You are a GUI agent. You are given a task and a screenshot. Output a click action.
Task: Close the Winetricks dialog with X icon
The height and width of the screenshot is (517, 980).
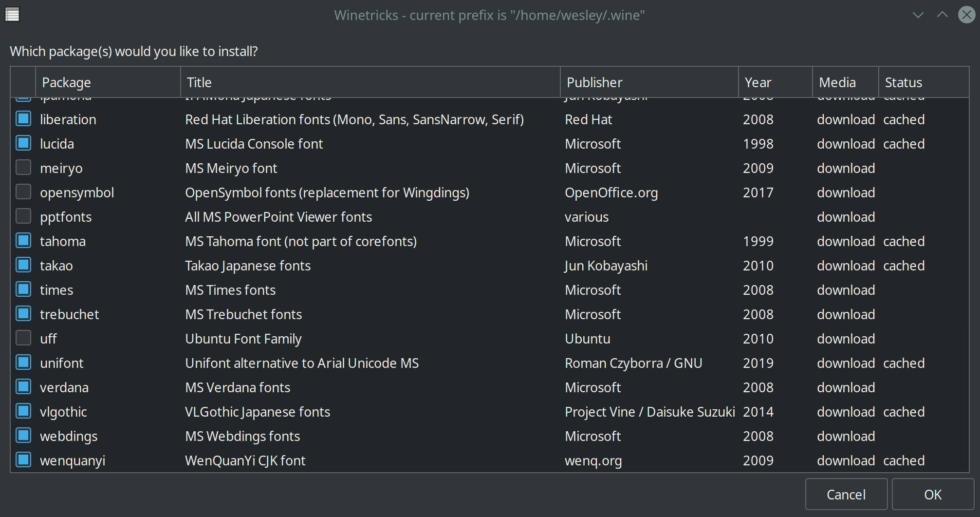coord(966,15)
